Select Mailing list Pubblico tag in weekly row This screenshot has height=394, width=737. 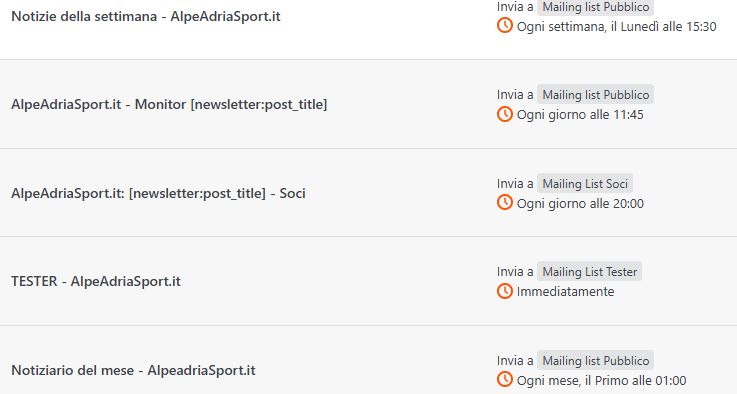[596, 7]
